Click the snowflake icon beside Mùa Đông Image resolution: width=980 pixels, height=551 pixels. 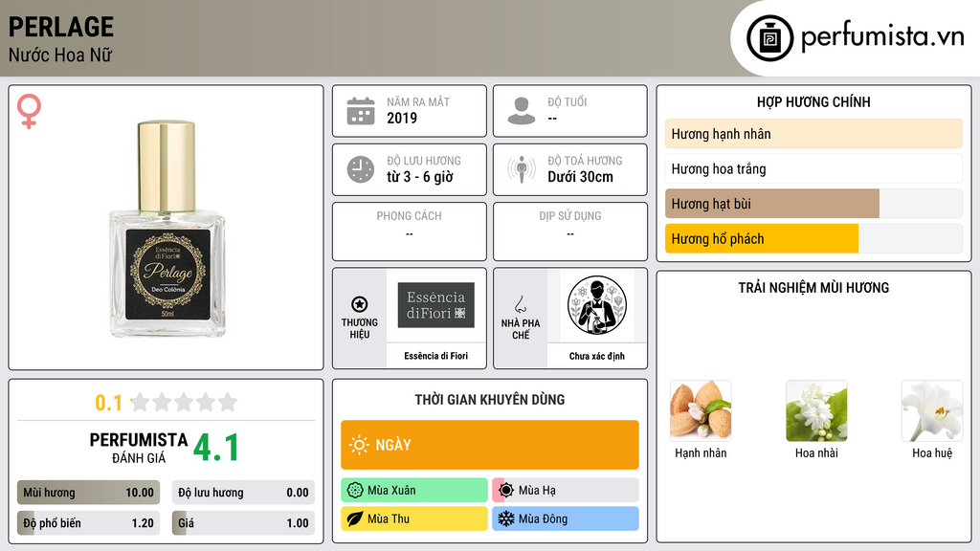506,518
